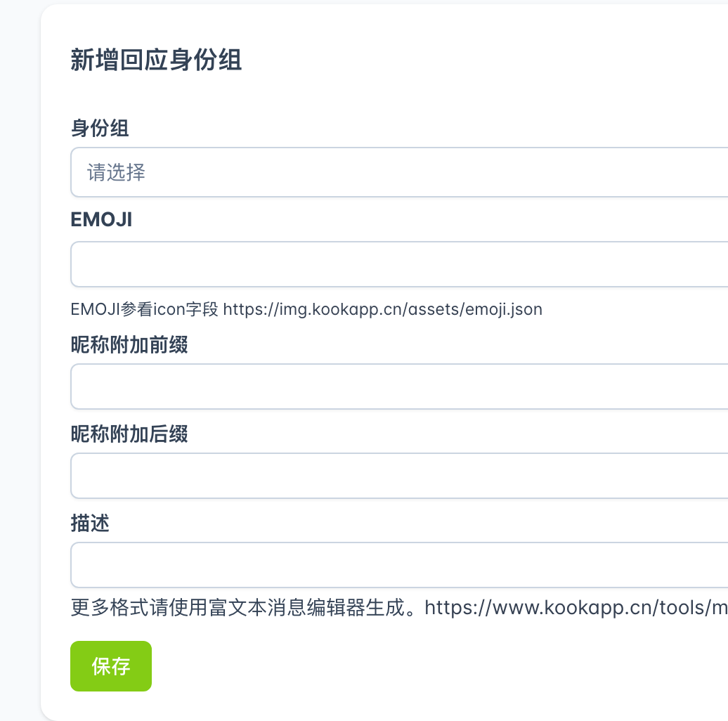Click the EMOJI field label

pyautogui.click(x=101, y=220)
